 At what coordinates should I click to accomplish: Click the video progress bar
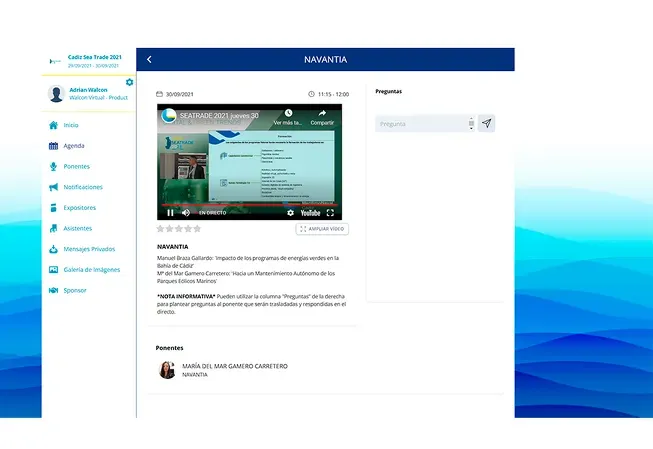click(249, 205)
